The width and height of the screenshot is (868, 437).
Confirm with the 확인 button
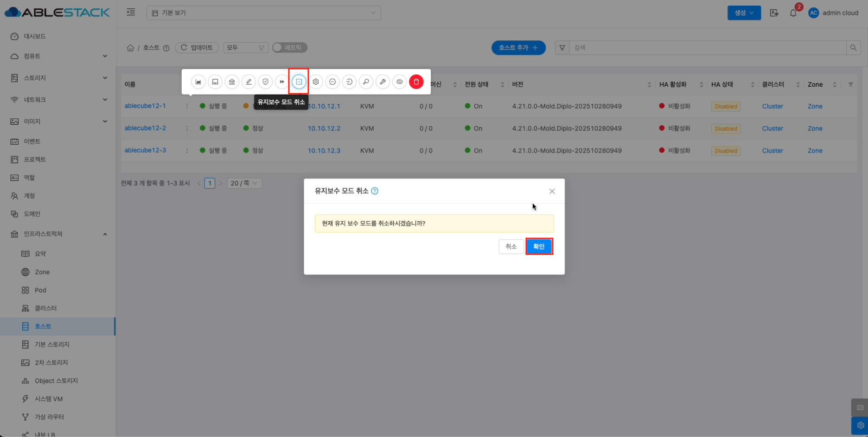(539, 246)
